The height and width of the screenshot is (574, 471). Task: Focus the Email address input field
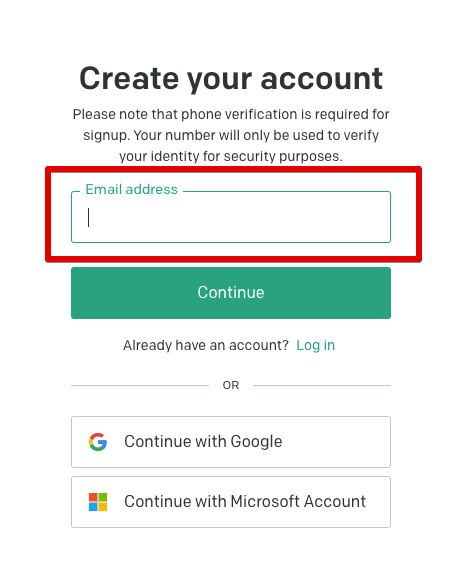[231, 217]
